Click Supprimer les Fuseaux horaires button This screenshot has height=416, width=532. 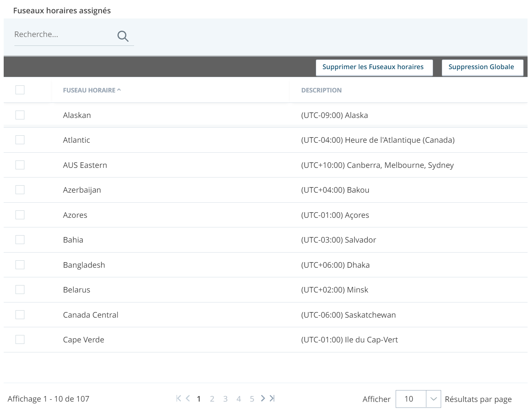tap(374, 67)
